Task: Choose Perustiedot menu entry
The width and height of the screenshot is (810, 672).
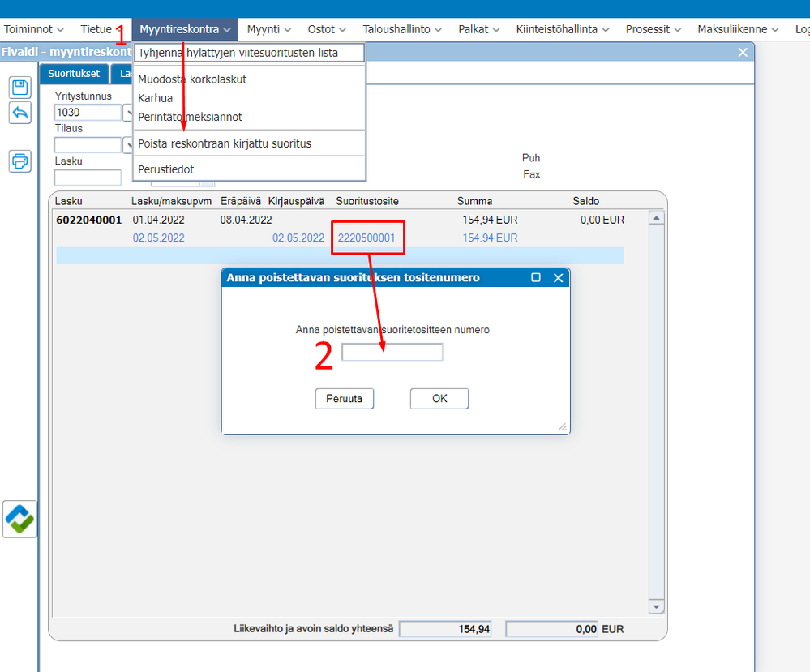Action: (249, 169)
